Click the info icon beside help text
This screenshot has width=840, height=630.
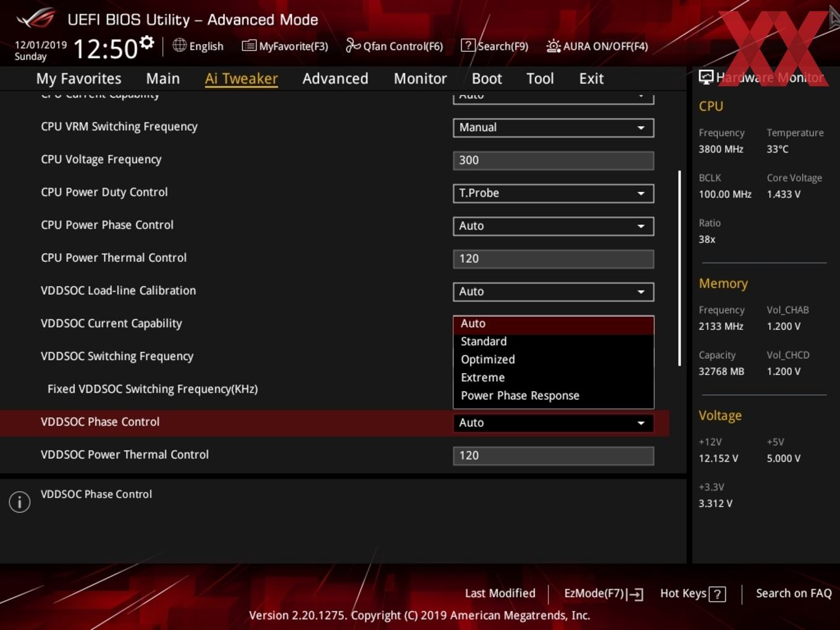20,502
